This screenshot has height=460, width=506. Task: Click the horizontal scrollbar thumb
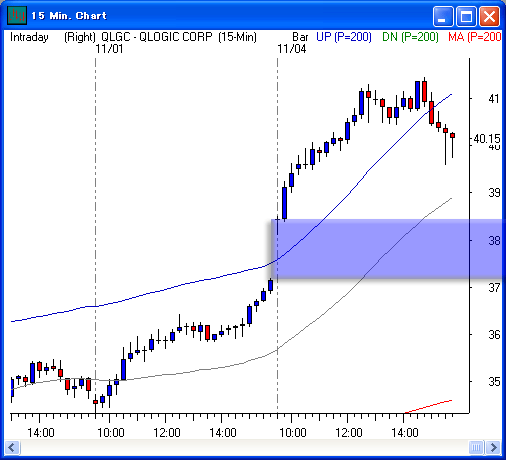click(476, 447)
